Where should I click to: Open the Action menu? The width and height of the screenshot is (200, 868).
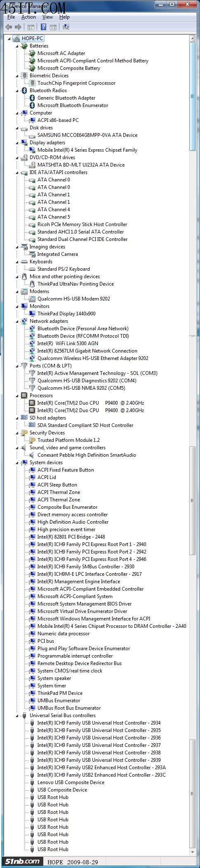[28, 17]
